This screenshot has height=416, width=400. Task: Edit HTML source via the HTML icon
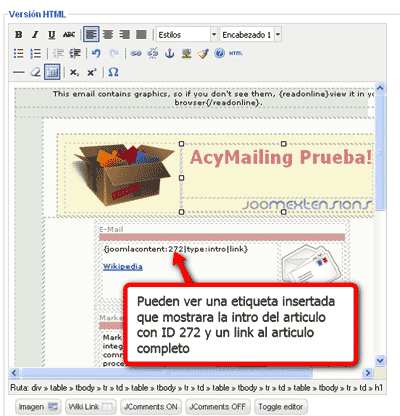[236, 53]
